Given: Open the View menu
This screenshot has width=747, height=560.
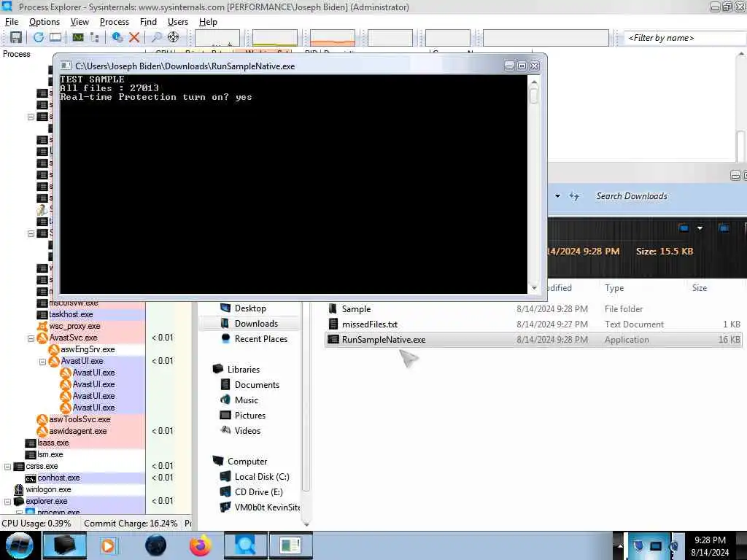Looking at the screenshot, I should (x=80, y=22).
